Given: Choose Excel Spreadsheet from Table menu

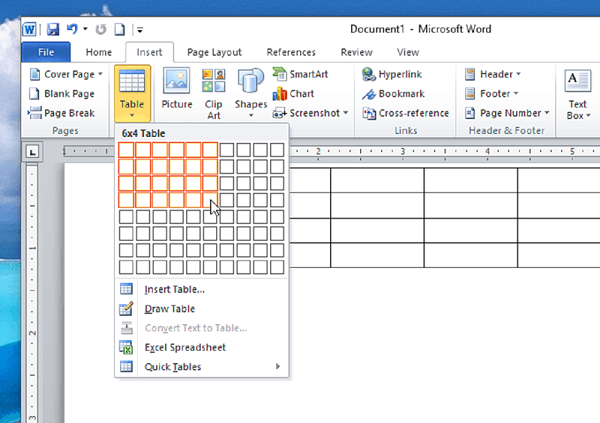Looking at the screenshot, I should pyautogui.click(x=201, y=348).
